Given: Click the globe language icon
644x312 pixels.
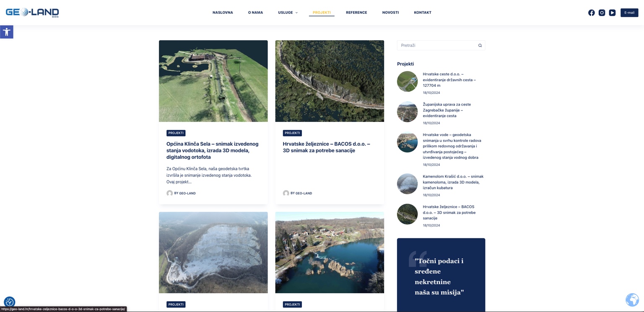Looking at the screenshot, I should [632, 300].
